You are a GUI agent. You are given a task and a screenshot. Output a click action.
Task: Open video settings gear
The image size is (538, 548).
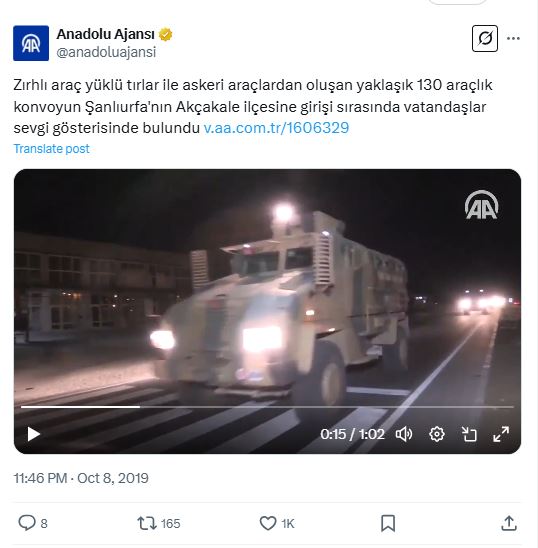[x=437, y=434]
